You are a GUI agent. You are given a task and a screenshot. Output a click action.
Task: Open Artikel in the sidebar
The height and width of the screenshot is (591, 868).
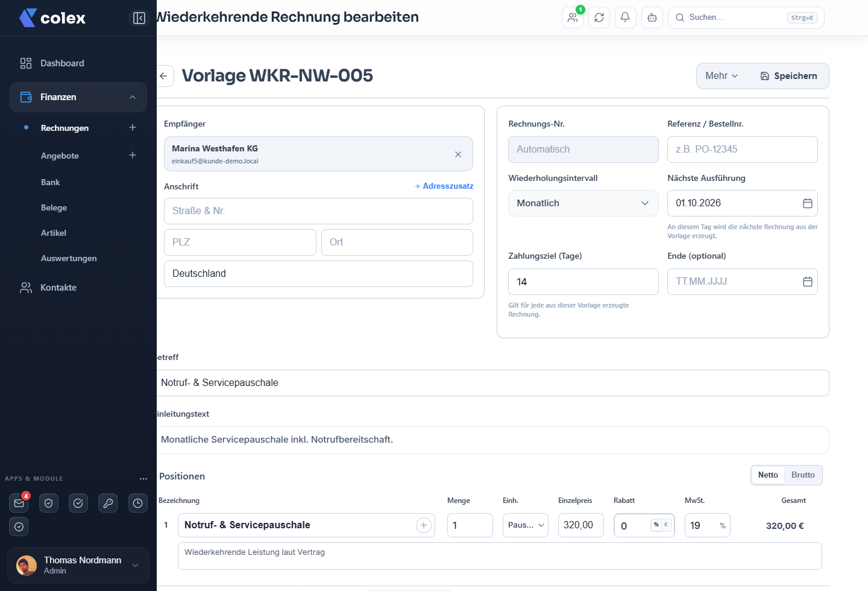click(54, 233)
